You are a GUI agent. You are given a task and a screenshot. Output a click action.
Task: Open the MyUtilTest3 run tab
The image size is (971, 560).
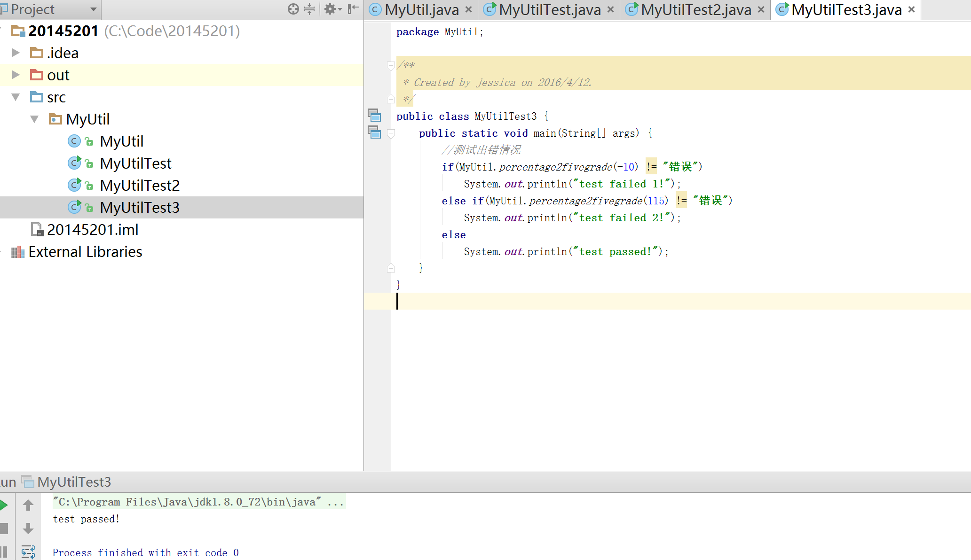pos(67,482)
